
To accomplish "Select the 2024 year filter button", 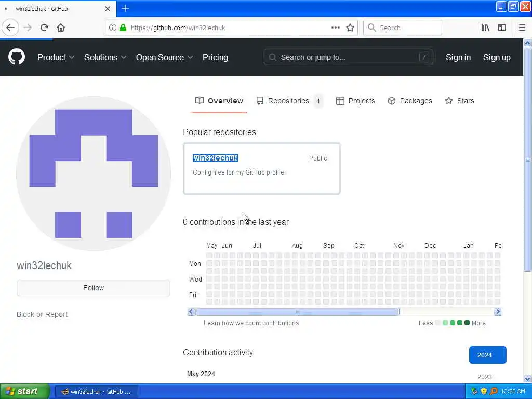I will (487, 355).
